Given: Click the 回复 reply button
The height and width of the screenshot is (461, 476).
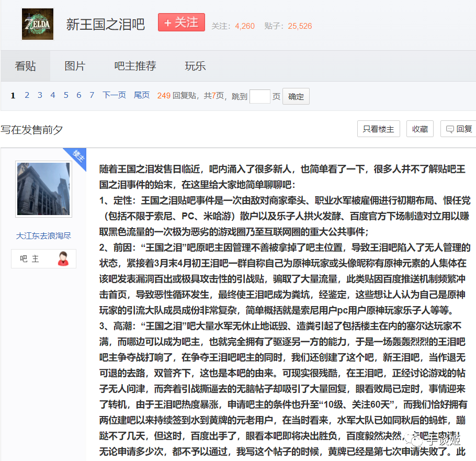Looking at the screenshot, I should point(458,129).
